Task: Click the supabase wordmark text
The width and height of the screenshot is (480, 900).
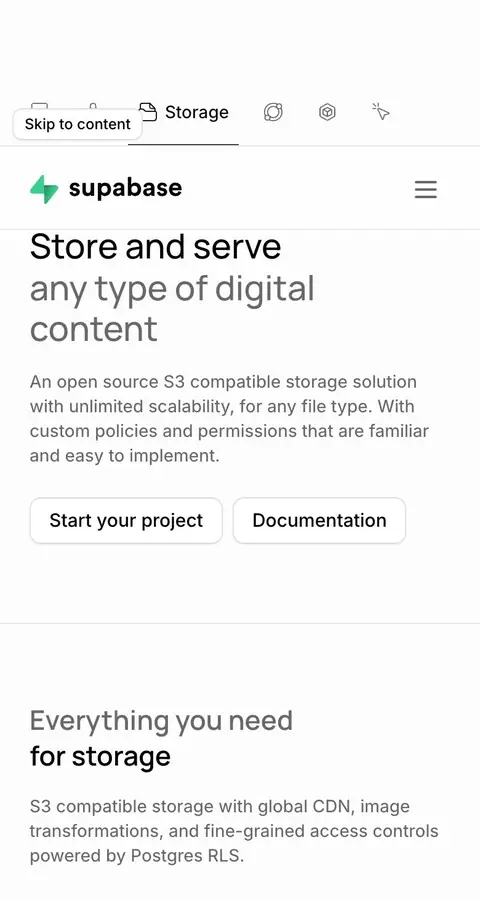Action: point(125,188)
